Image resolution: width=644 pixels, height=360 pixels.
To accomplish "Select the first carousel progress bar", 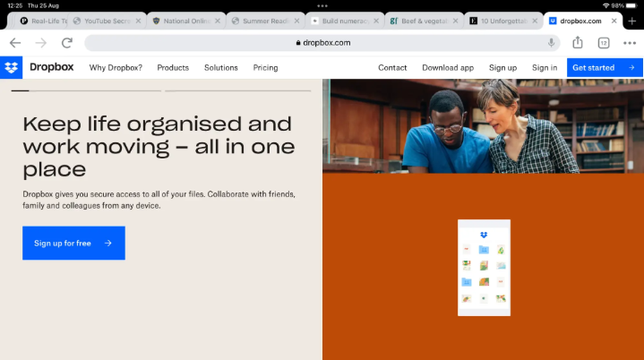I will coord(86,90).
